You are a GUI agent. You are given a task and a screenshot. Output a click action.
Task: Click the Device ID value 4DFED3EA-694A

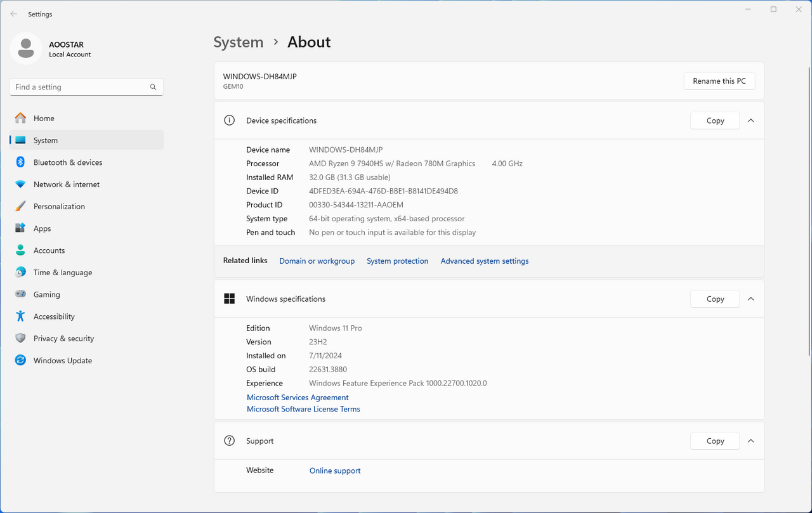pos(383,191)
